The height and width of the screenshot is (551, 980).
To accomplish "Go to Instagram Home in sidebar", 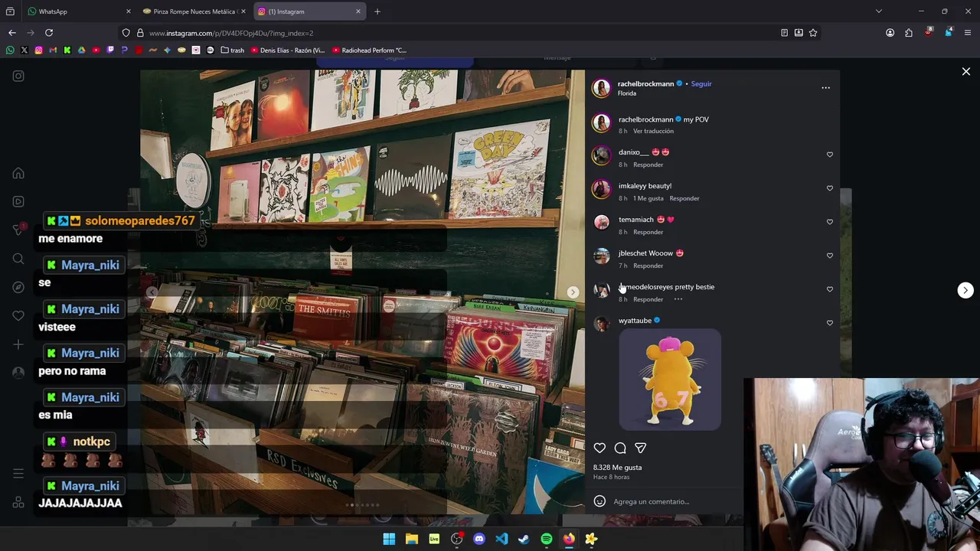I will pyautogui.click(x=18, y=173).
